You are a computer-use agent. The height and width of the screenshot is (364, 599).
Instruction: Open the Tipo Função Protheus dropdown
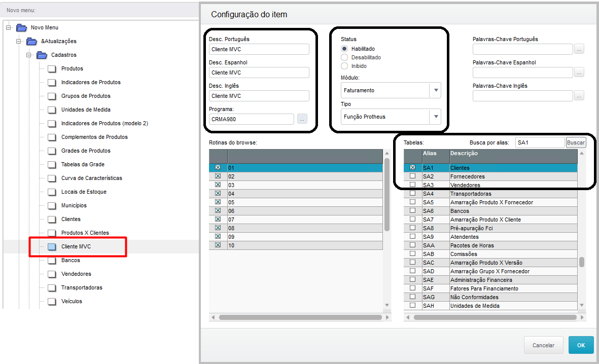436,117
